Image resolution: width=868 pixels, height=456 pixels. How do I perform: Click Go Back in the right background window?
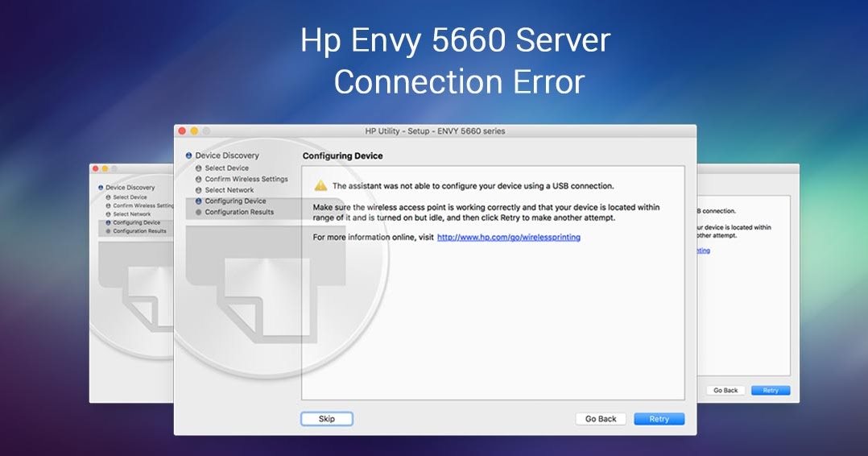(725, 391)
